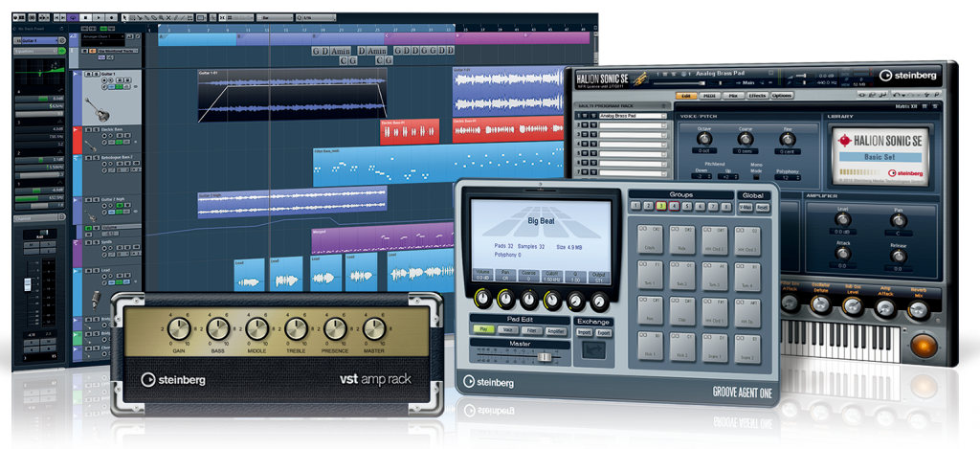
Task: Trigger the Crash pad in Groove Agent One
Action: (650, 239)
